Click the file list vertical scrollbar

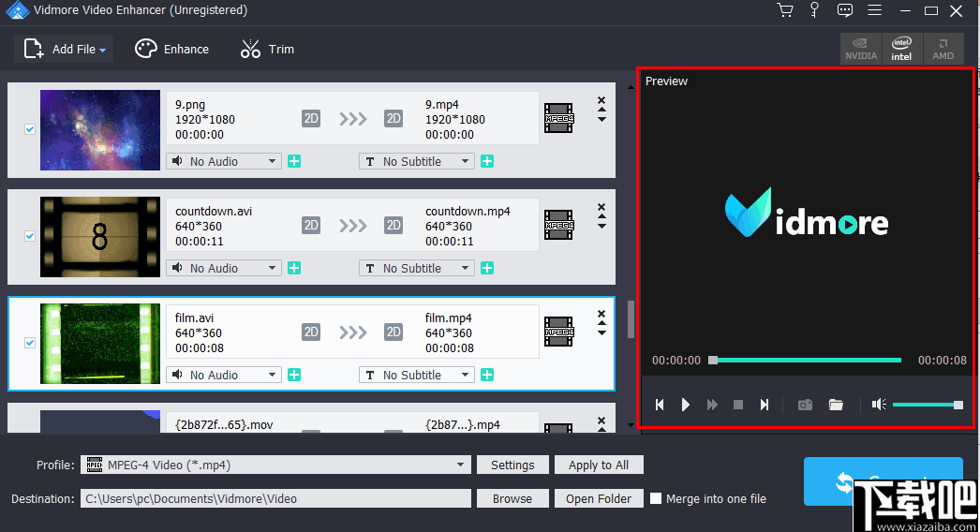coord(631,318)
